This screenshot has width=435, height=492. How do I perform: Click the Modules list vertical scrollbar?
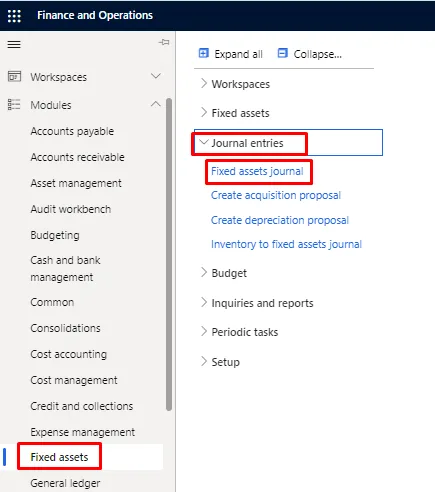[169, 254]
